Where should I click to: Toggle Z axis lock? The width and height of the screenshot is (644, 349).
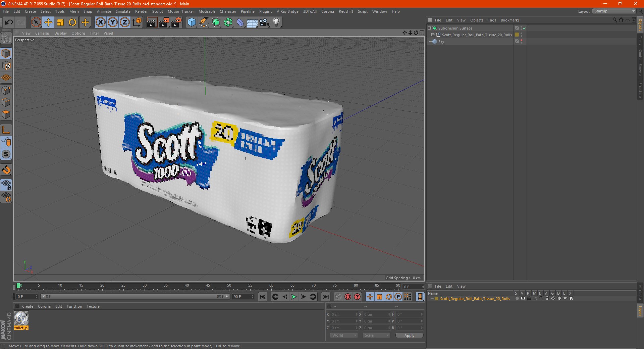(125, 22)
